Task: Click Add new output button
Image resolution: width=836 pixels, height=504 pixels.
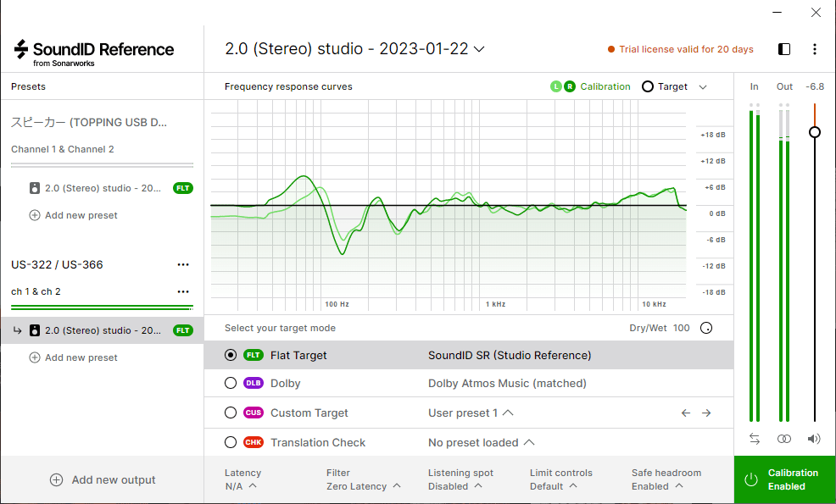Action: click(x=103, y=479)
